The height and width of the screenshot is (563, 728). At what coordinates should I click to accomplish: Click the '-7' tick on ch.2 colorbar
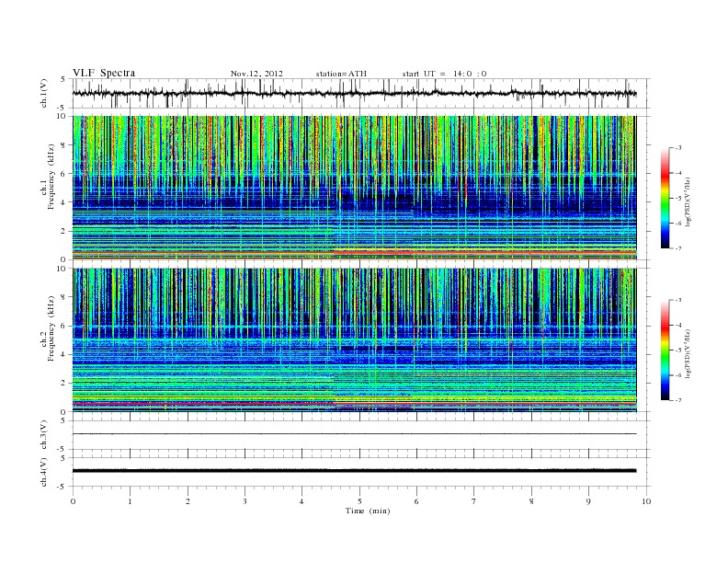tap(678, 400)
